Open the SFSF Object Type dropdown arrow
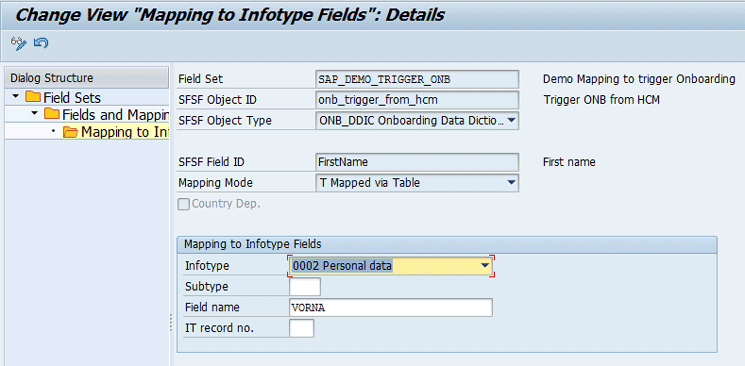Image resolution: width=745 pixels, height=366 pixels. pos(511,120)
